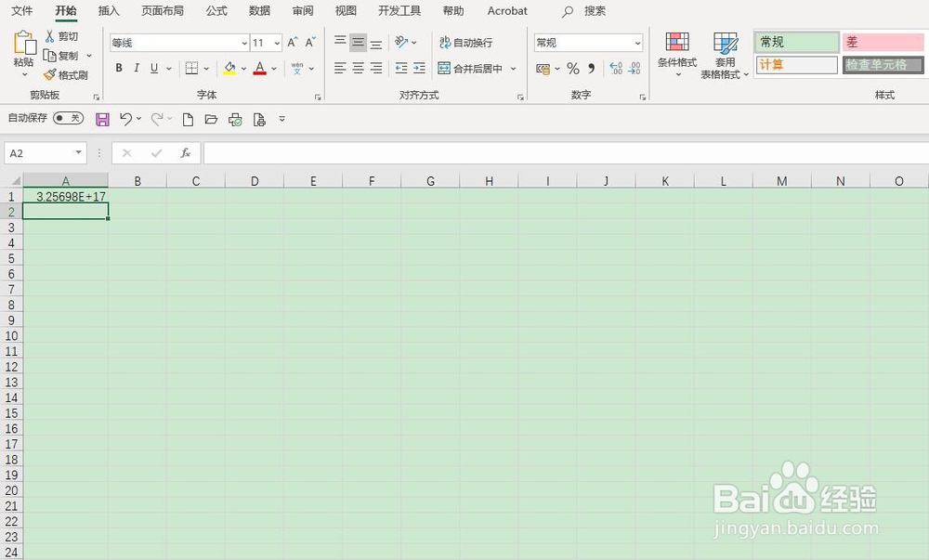Screen dimensions: 929x560
Task: Open the 文件 menu
Action: [x=22, y=10]
